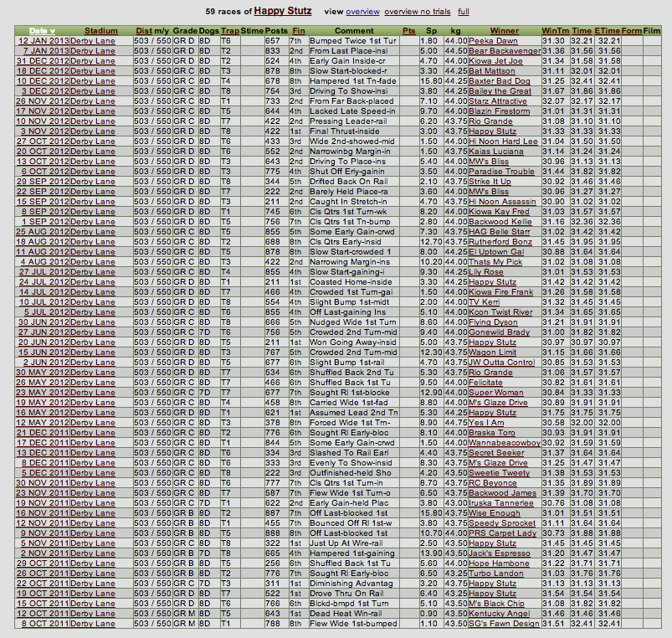Image resolution: width=672 pixels, height=638 pixels.
Task: Open winner SG's Fawn Design
Action: (505, 624)
